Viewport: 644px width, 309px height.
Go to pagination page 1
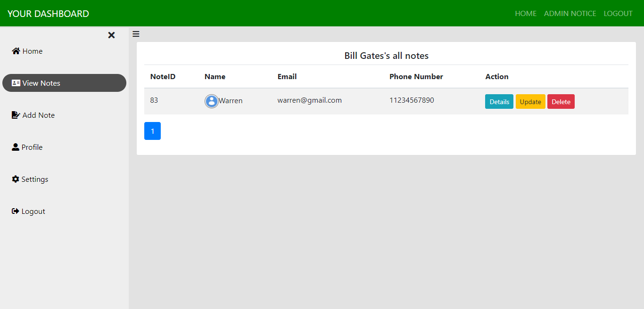tap(152, 131)
